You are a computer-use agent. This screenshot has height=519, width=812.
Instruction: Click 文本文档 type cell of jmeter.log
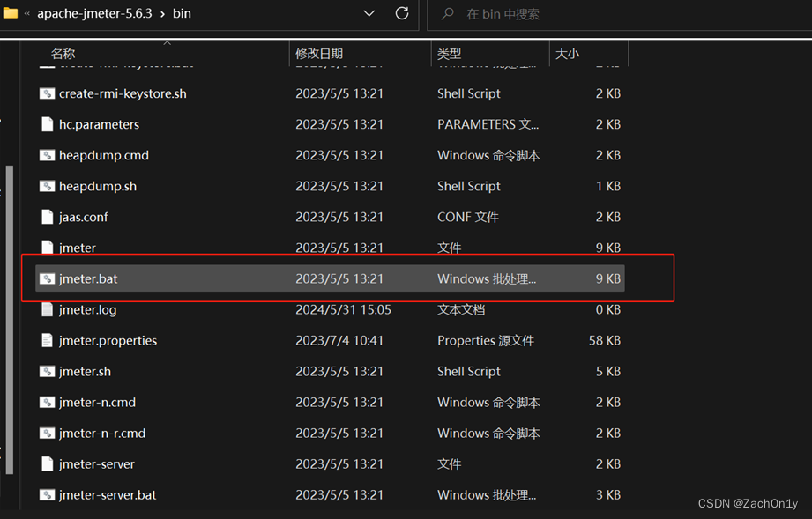pos(461,310)
